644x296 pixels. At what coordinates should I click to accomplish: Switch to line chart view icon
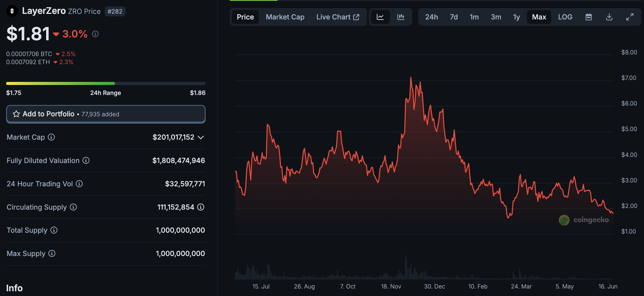click(x=380, y=17)
